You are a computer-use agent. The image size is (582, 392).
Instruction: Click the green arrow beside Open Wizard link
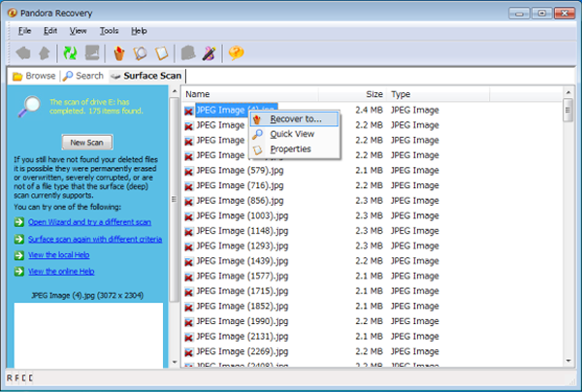tap(19, 222)
